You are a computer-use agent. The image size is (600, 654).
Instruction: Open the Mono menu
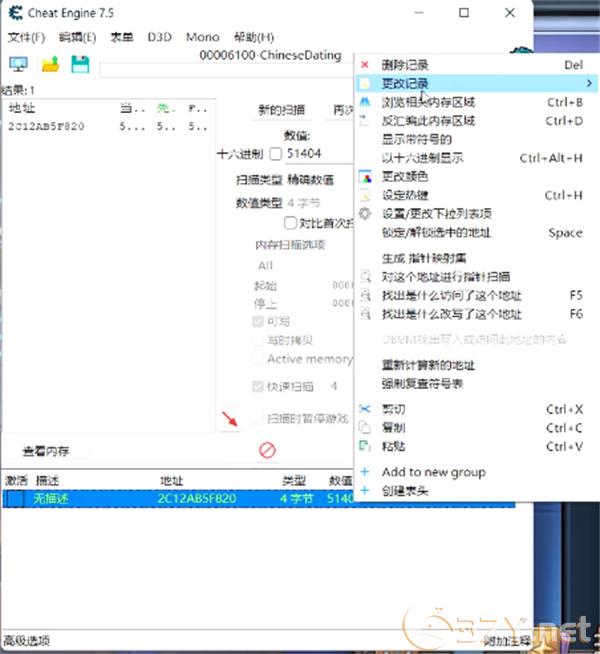tap(203, 37)
